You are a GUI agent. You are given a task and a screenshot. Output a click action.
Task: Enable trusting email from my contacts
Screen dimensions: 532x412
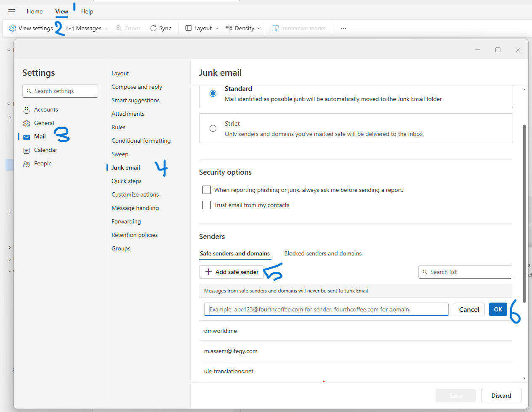tap(207, 205)
